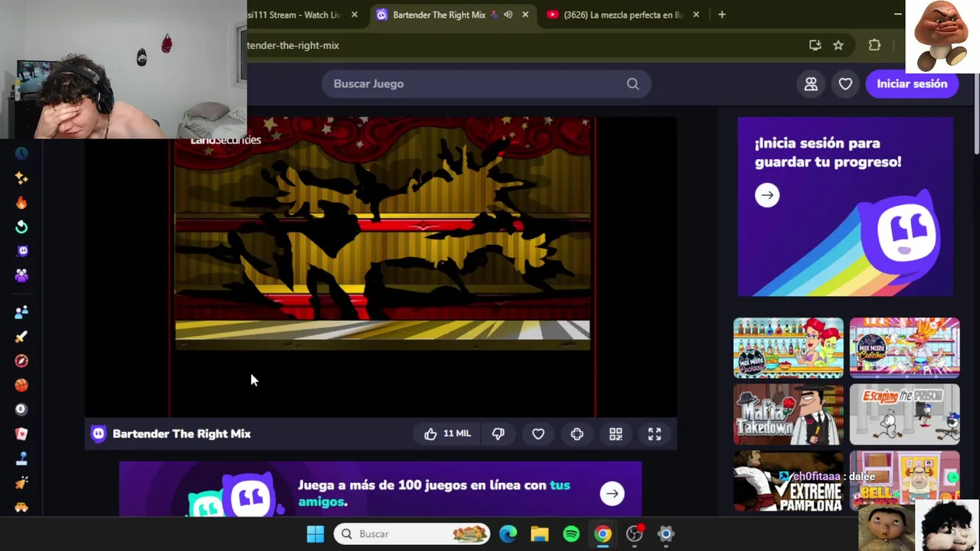Open the sparkle new games sidebar icon
The width and height of the screenshot is (980, 551).
point(21,178)
